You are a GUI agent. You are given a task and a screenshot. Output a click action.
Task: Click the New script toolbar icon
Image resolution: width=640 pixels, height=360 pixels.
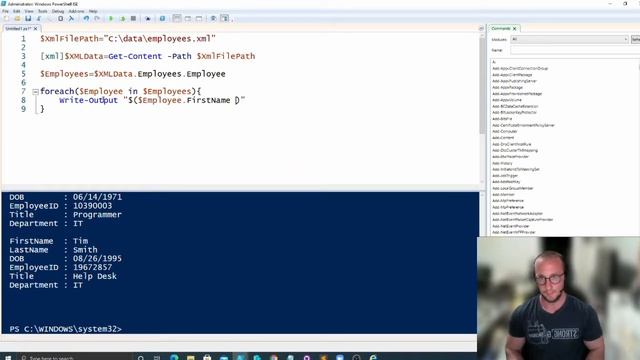click(6, 18)
